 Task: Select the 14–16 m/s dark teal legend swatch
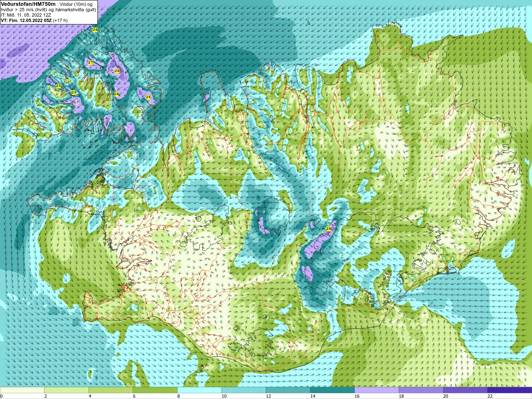332,390
